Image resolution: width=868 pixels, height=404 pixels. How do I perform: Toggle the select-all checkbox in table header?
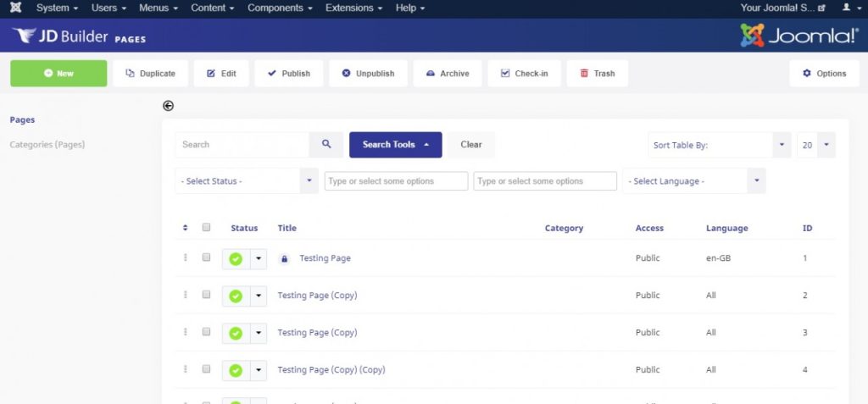[207, 227]
